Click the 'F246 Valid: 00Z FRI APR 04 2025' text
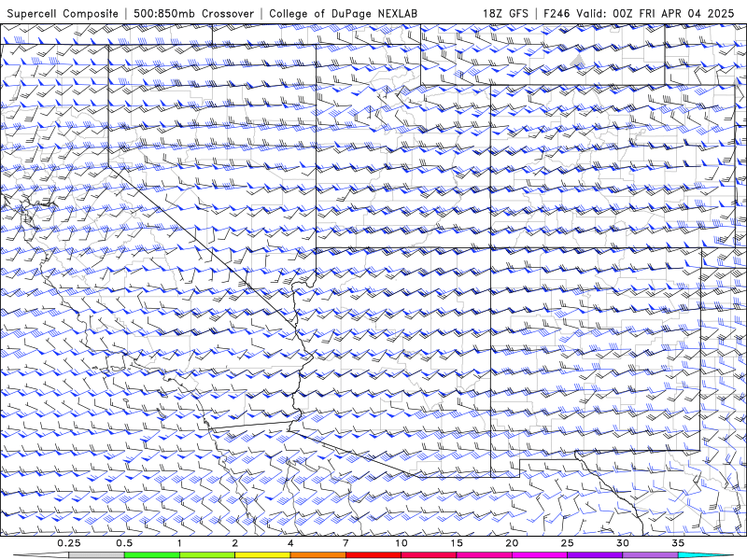Image resolution: width=747 pixels, height=560 pixels. (639, 13)
